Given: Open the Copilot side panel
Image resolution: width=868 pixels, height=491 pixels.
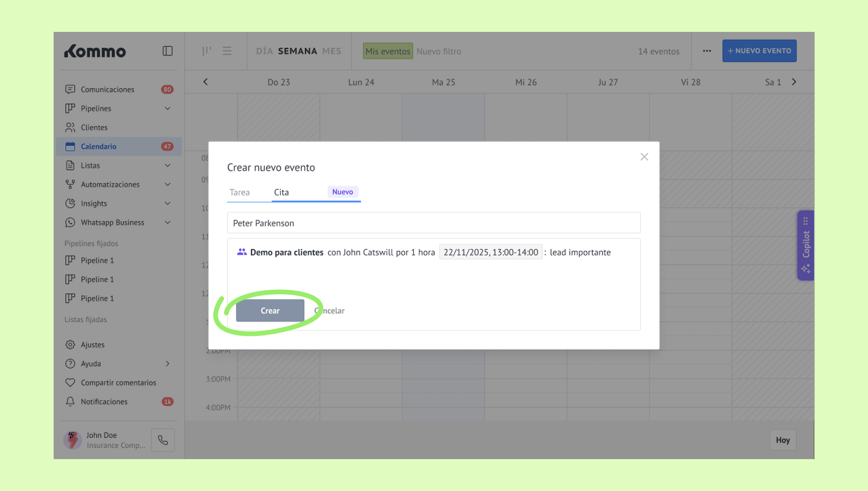Looking at the screenshot, I should pyautogui.click(x=806, y=245).
